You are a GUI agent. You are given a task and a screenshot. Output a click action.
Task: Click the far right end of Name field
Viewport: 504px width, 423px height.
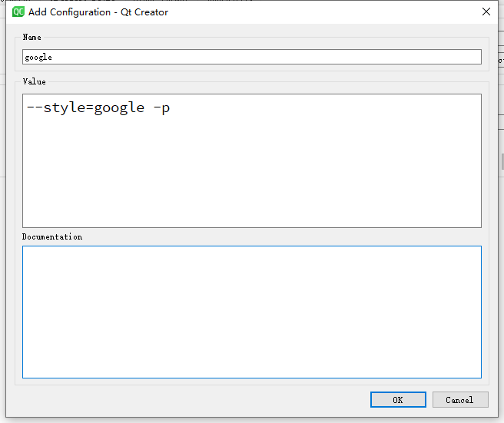pyautogui.click(x=477, y=57)
